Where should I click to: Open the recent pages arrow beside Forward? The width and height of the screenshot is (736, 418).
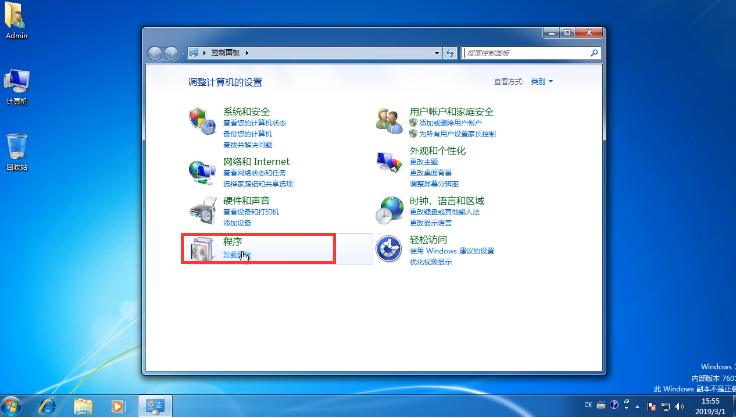coord(182,53)
